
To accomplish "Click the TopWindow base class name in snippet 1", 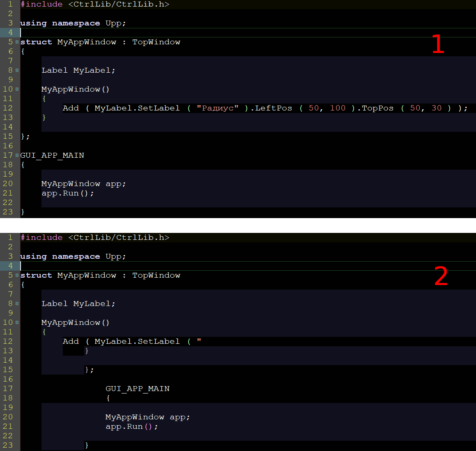I will (156, 42).
